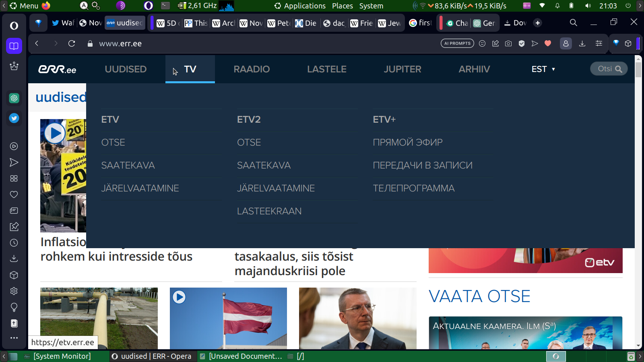The image size is (644, 362).
Task: Open sidebar setup three-dots menu
Action: coord(14,338)
